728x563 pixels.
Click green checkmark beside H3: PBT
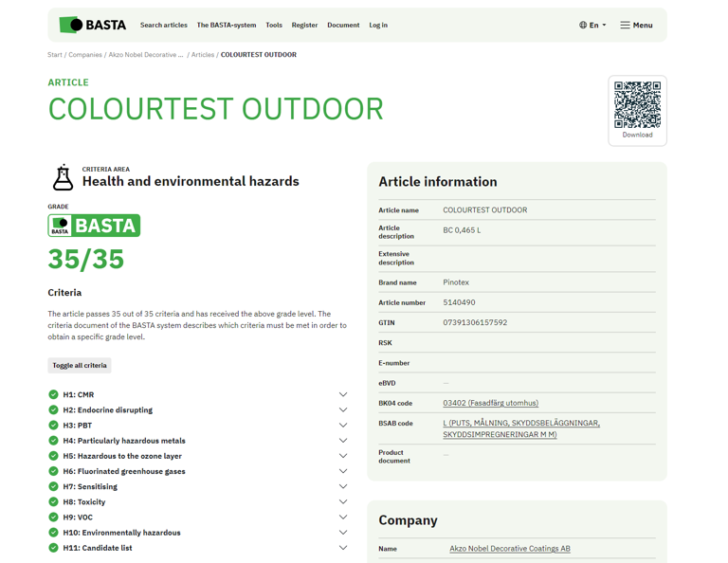coord(53,426)
